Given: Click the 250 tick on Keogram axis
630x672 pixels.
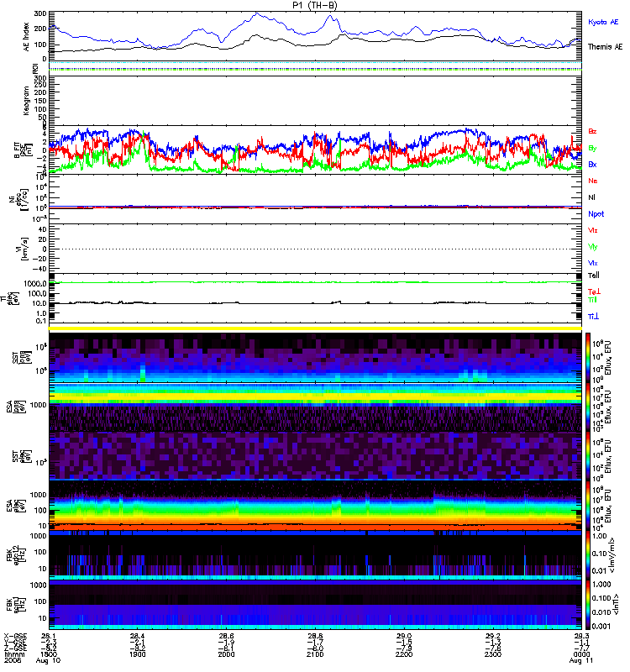Looking at the screenshot, I should (40, 86).
